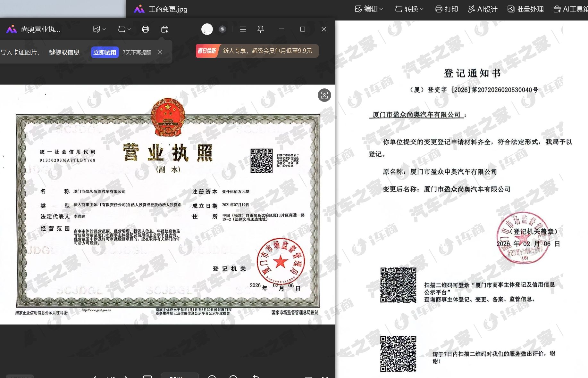Expand the chevron next to 编辑
The width and height of the screenshot is (588, 378).
click(x=381, y=9)
